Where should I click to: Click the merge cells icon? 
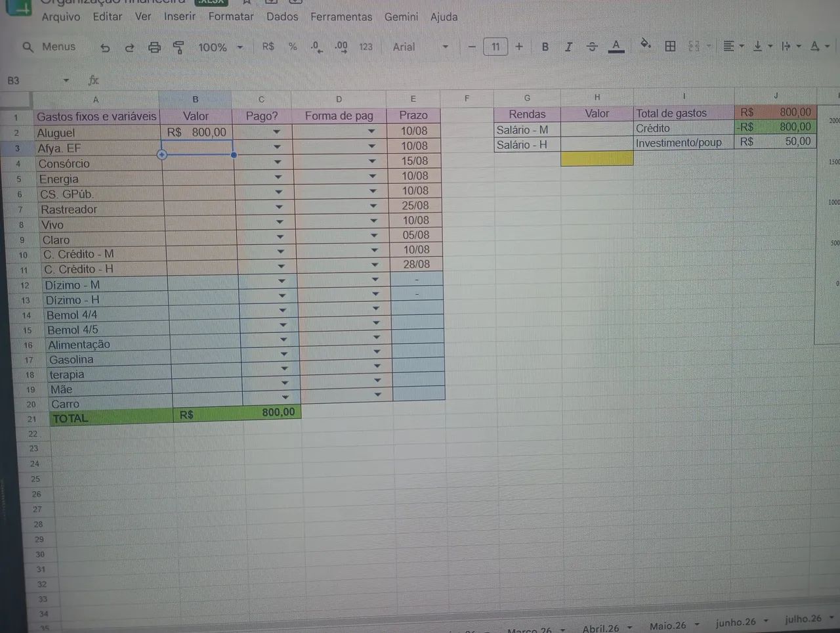tap(694, 46)
